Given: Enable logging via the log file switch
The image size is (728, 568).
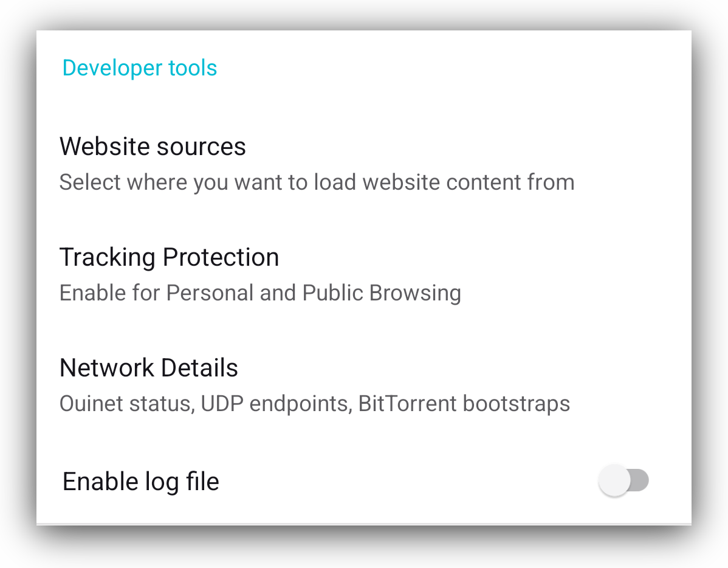Looking at the screenshot, I should click(623, 480).
